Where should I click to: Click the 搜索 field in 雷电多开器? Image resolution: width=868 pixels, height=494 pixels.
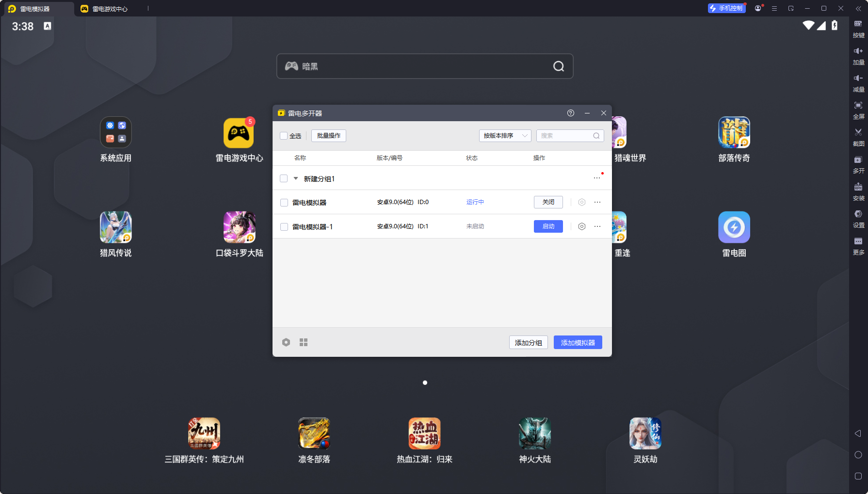coord(570,136)
